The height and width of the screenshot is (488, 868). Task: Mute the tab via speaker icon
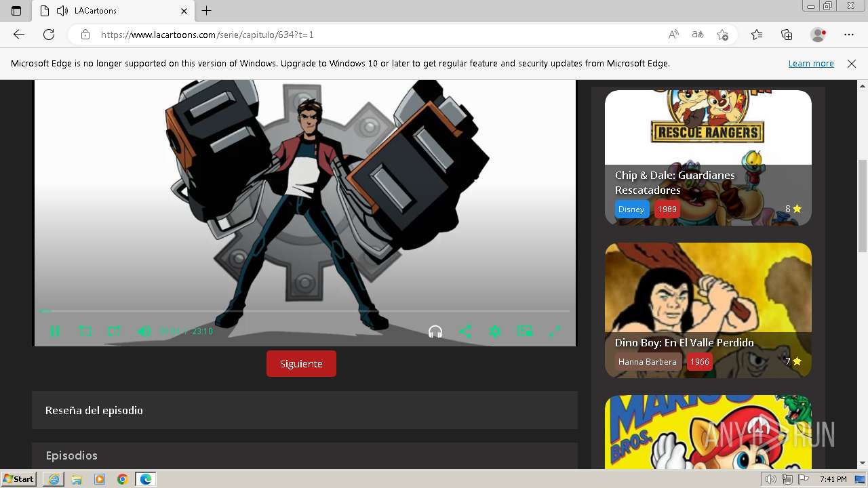pyautogui.click(x=62, y=11)
